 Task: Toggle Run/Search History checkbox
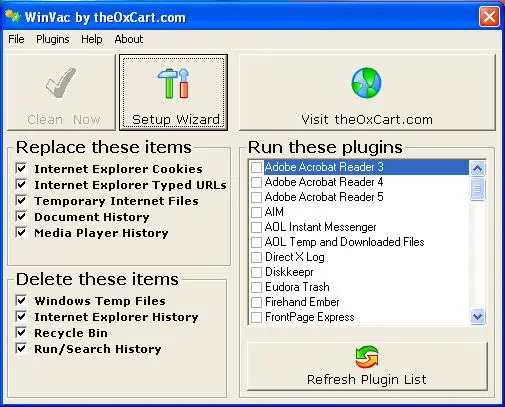[x=21, y=348]
